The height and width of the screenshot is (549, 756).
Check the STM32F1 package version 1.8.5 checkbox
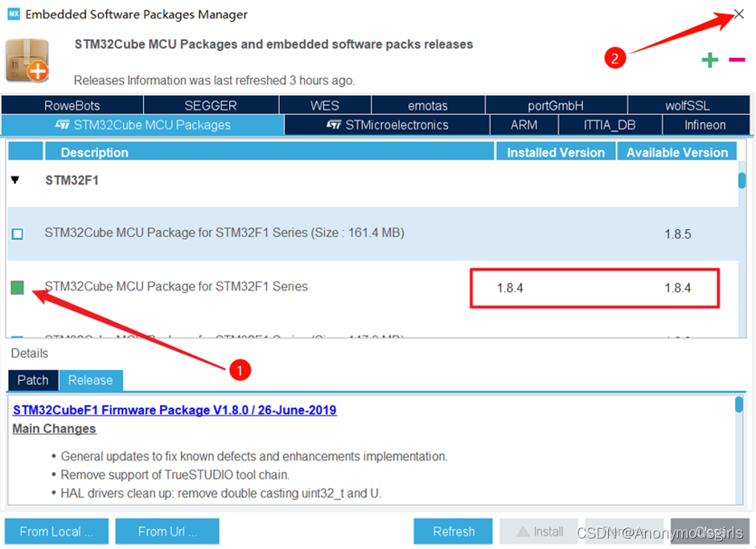point(18,234)
